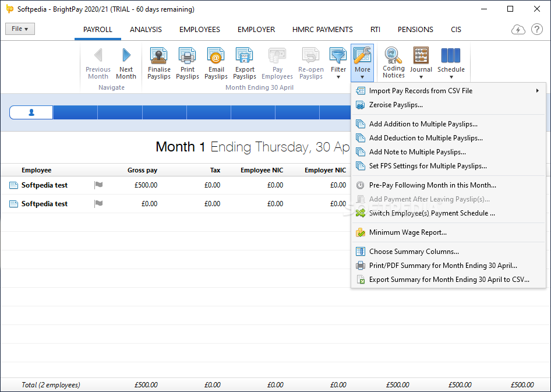Choose Add Note to Multiple Payslips
The width and height of the screenshot is (551, 392).
click(448, 152)
